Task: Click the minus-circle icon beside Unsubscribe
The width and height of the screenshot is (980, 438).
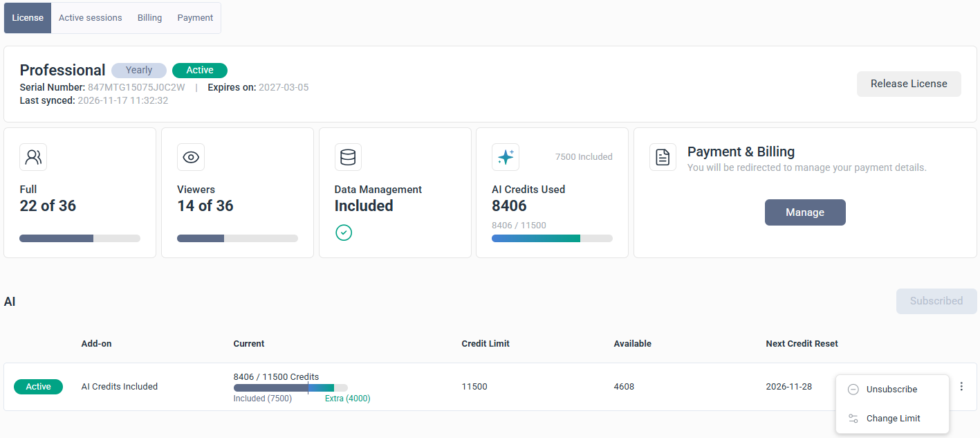Action: (x=853, y=390)
